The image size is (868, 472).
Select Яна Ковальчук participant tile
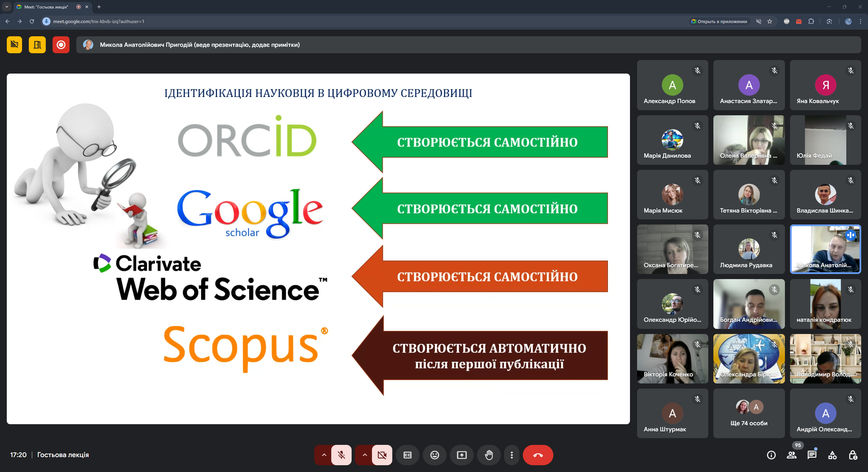click(x=825, y=85)
